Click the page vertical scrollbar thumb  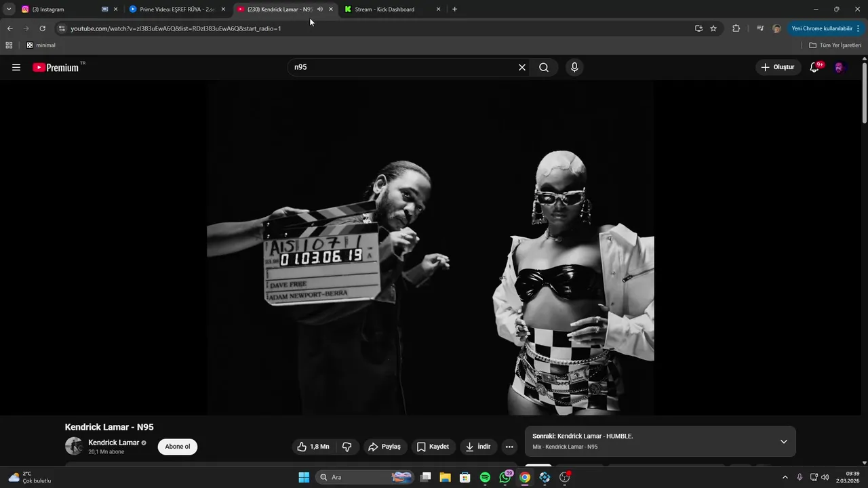[x=865, y=92]
